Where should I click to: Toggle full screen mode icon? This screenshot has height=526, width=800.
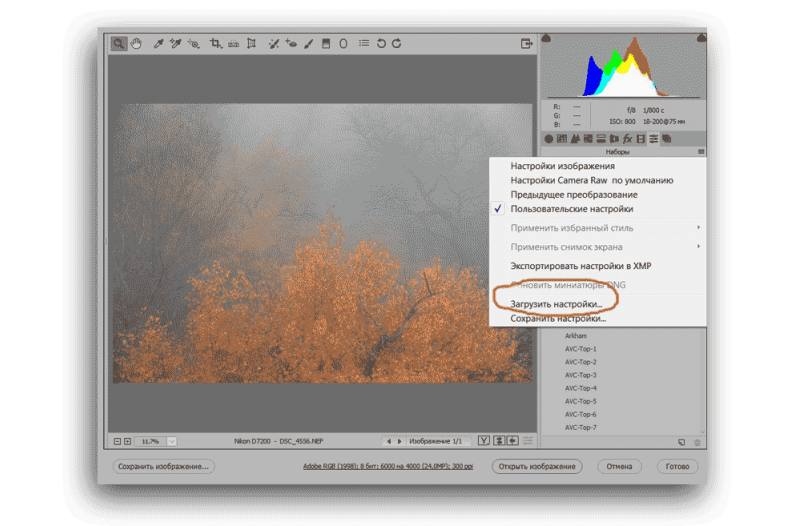click(x=527, y=44)
